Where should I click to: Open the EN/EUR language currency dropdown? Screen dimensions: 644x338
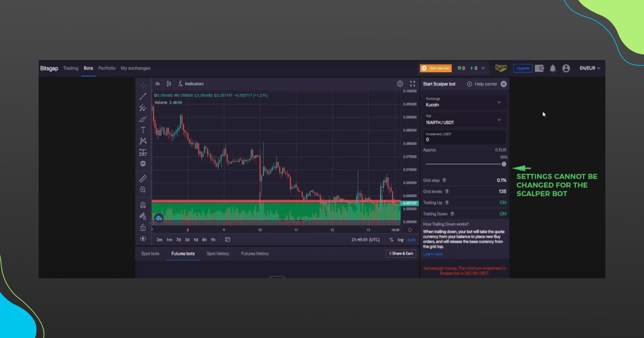tap(589, 68)
